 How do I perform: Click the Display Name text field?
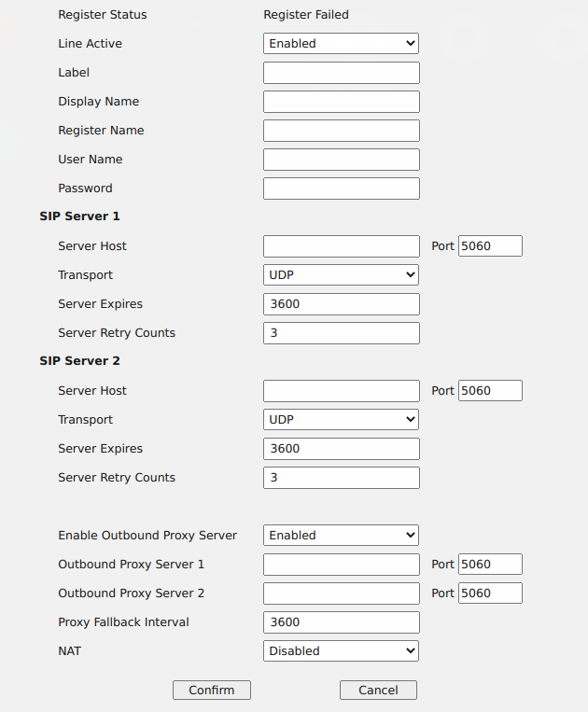tap(341, 102)
